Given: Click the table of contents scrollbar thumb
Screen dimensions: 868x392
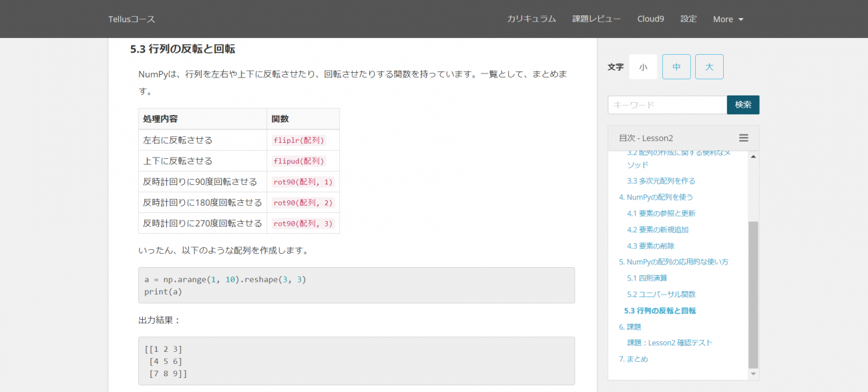Looking at the screenshot, I should 753,295.
